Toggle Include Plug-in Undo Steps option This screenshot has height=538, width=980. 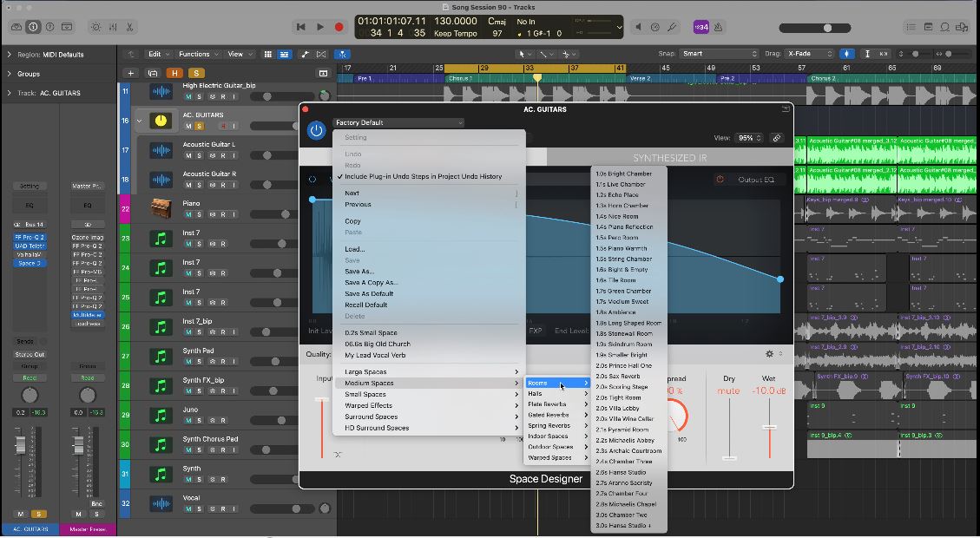[x=423, y=176]
